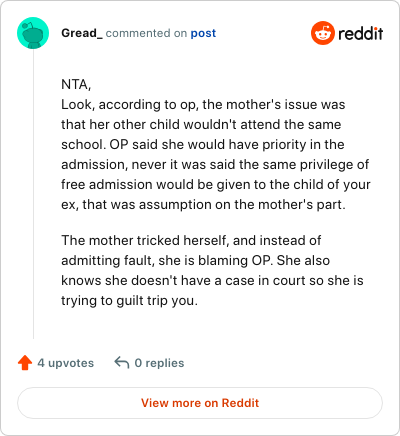Click the vertical comment thread line
The width and height of the screenshot is (400, 436).
[33, 194]
